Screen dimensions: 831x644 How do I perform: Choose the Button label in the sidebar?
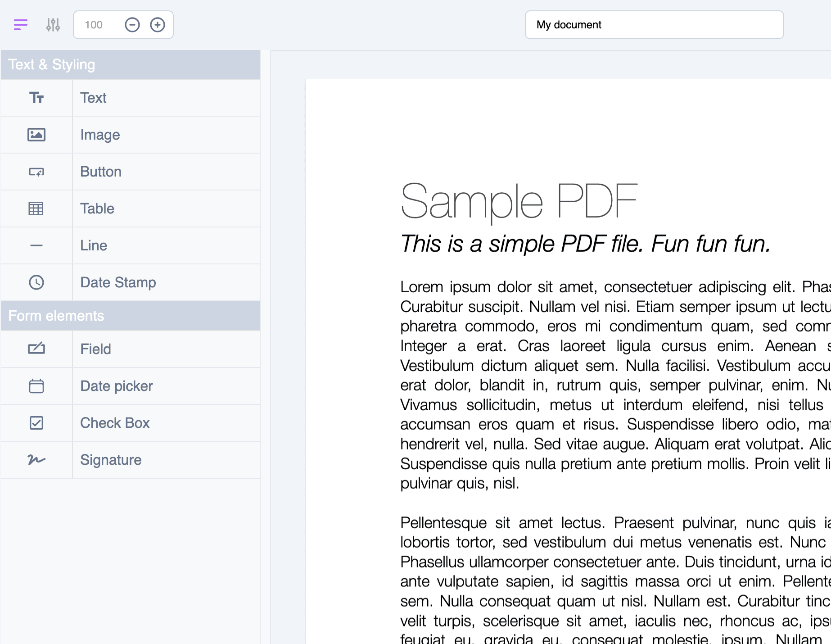101,172
